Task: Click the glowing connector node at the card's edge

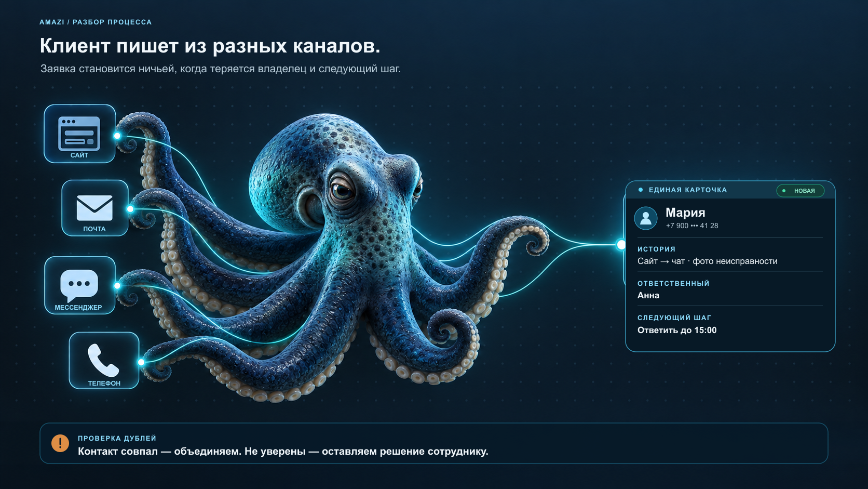Action: (x=621, y=245)
